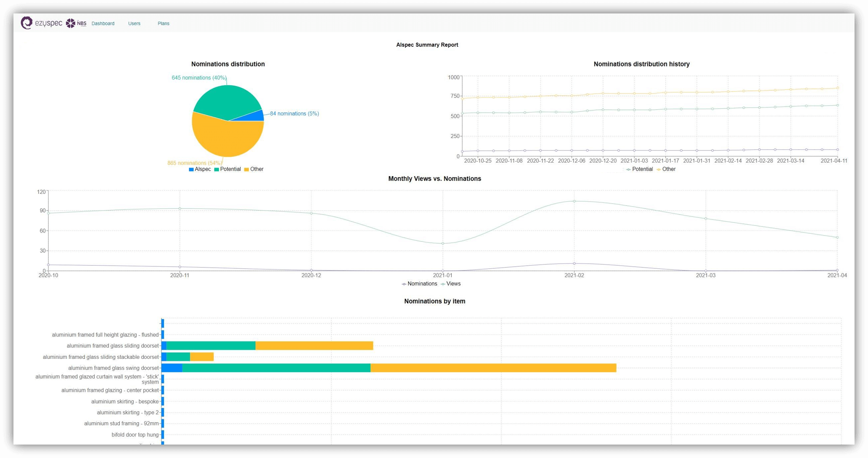
Task: Toggle Other series in history chart legend
Action: coord(666,169)
